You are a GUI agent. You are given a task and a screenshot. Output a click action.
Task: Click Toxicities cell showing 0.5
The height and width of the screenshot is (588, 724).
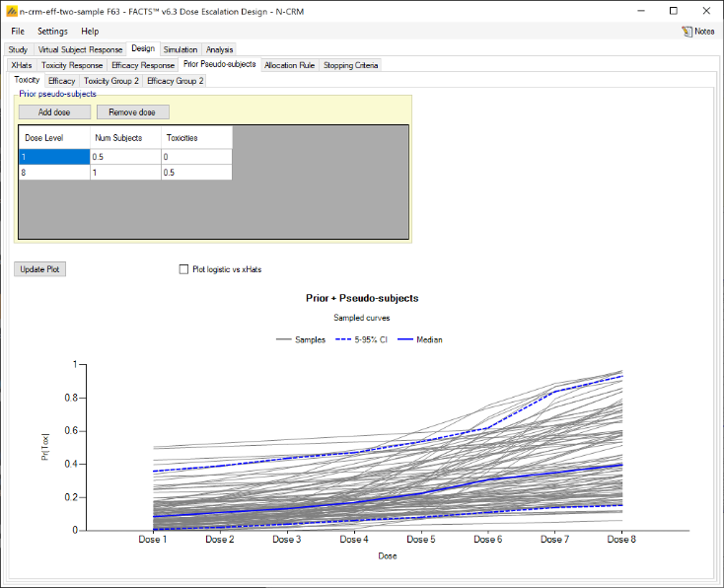[196, 173]
